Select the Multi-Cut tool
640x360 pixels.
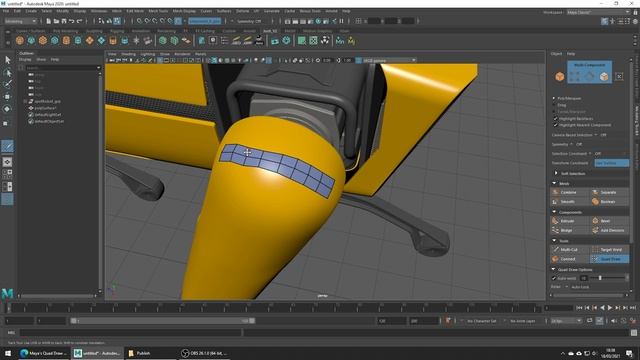570,249
